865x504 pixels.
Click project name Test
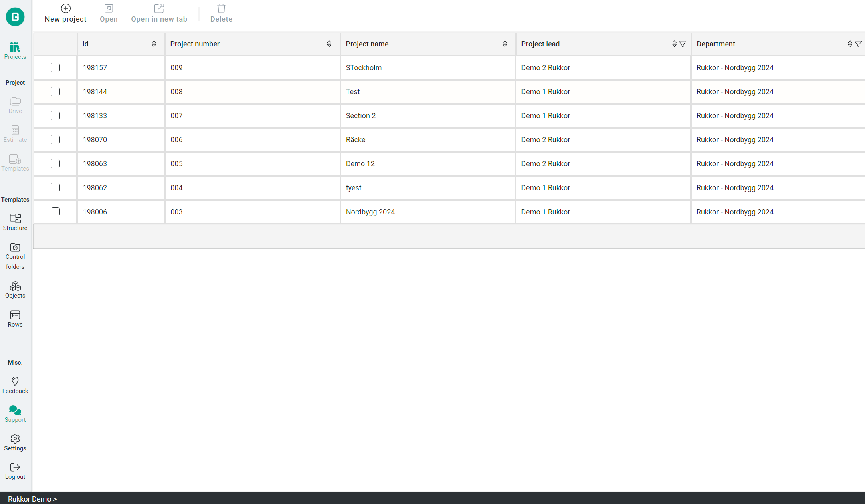(353, 92)
